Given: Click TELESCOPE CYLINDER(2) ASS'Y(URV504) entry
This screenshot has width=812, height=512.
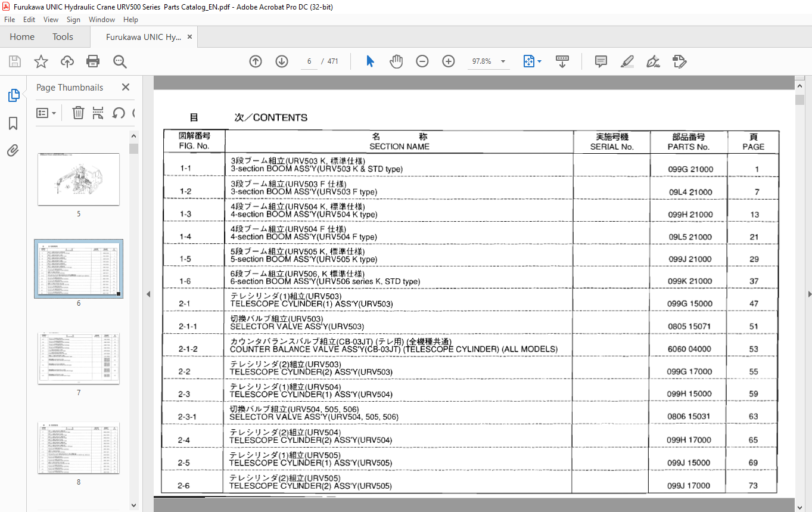Looking at the screenshot, I should coord(311,440).
